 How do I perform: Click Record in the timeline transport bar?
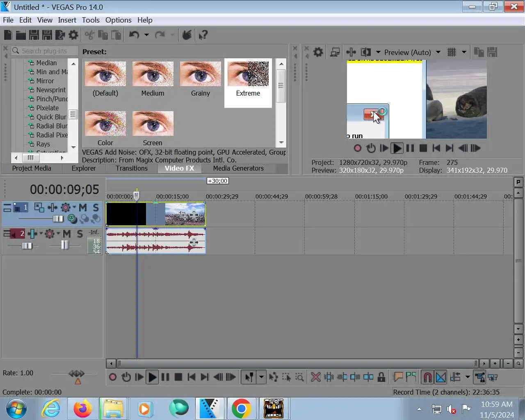pyautogui.click(x=113, y=377)
